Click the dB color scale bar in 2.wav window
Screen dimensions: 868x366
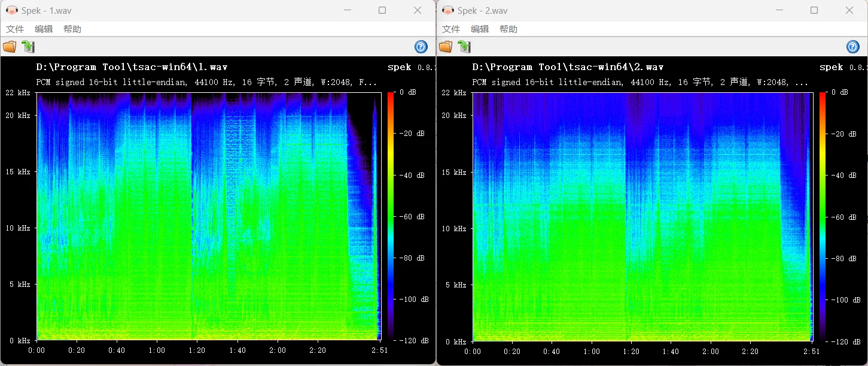(823, 217)
